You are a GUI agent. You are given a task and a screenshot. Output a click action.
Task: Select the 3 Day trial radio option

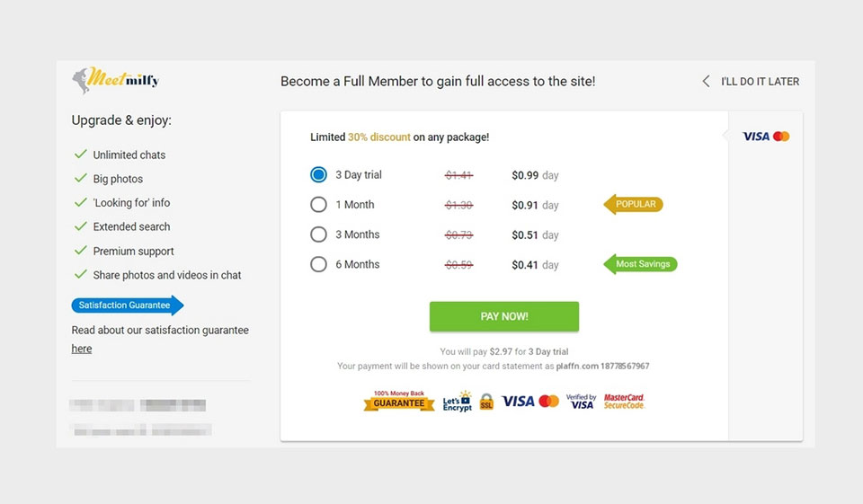tap(318, 175)
